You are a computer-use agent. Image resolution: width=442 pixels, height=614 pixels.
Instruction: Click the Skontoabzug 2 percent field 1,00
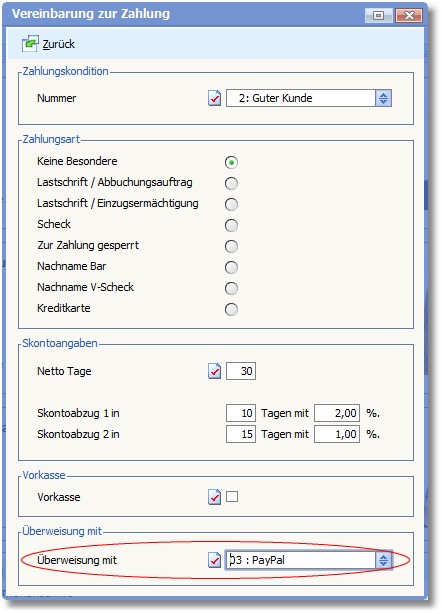coord(337,434)
